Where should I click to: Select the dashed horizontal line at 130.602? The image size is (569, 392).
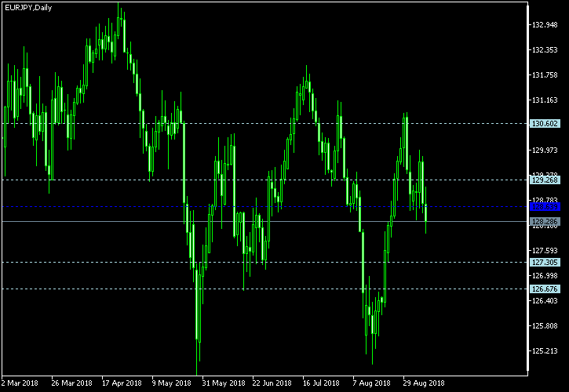click(x=265, y=124)
